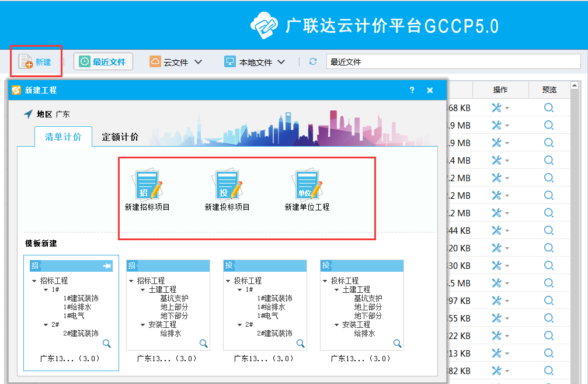This screenshot has width=588, height=384.
Task: Preview the 68 KB file with magnifier
Action: pos(549,108)
